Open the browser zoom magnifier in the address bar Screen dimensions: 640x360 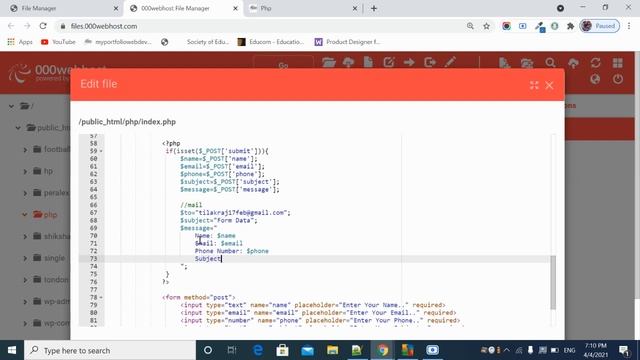(470, 26)
